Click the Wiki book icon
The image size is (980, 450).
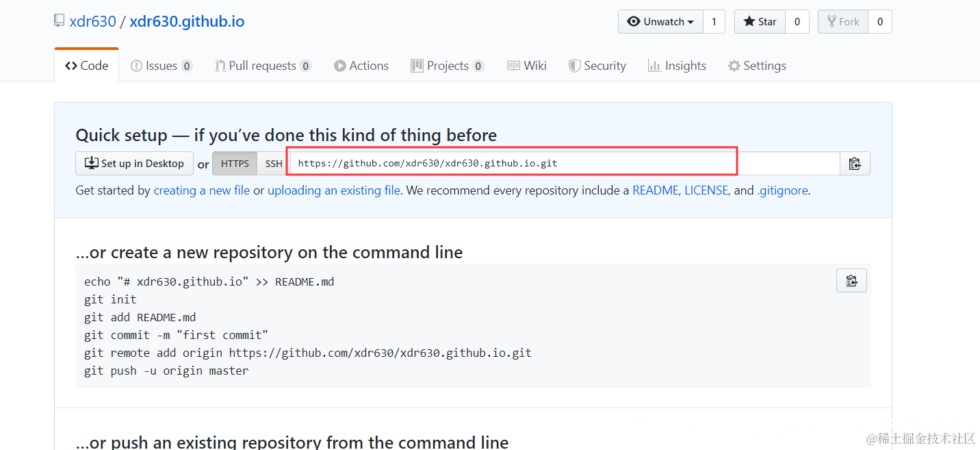[513, 66]
